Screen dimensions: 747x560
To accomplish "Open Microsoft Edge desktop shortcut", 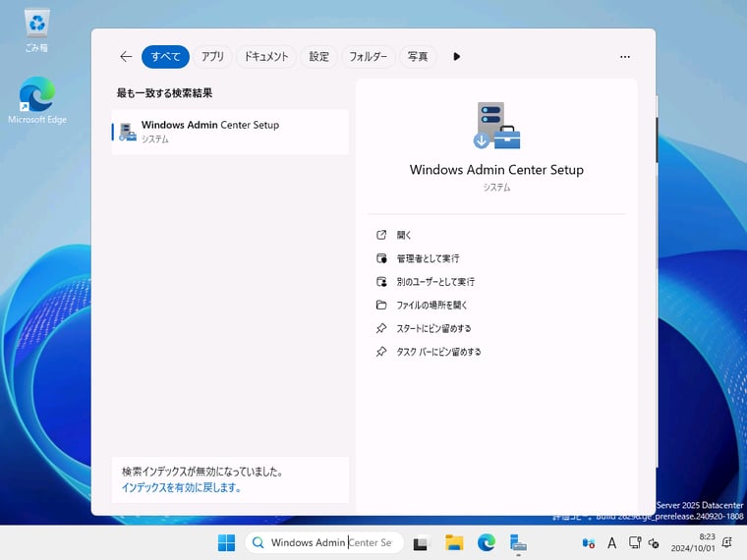I will pos(37,101).
